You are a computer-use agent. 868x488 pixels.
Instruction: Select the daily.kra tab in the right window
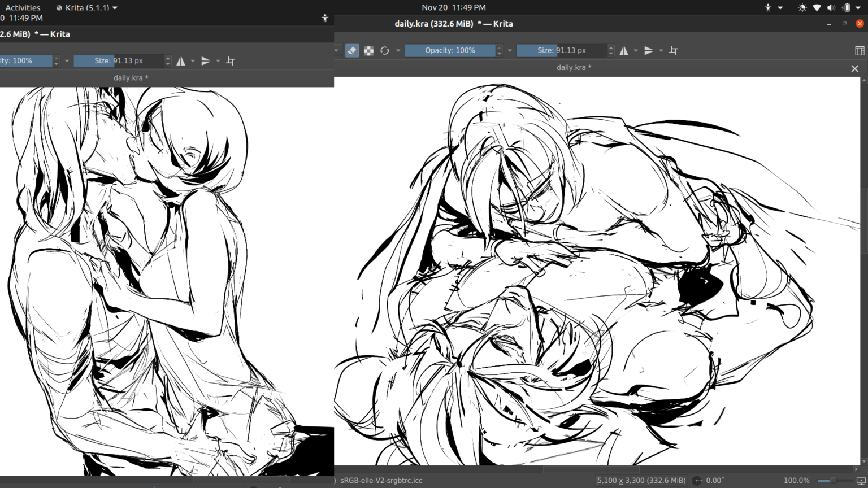click(x=574, y=68)
